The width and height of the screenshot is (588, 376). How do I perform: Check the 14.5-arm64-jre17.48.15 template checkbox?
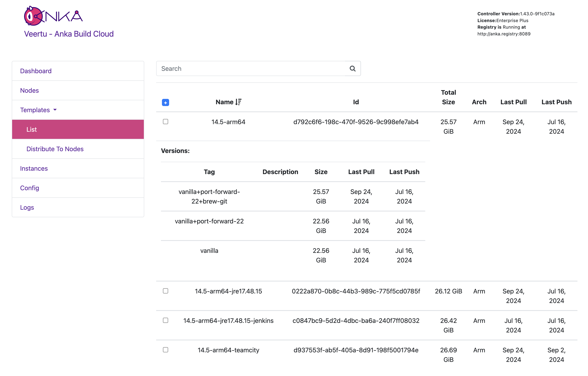166,291
